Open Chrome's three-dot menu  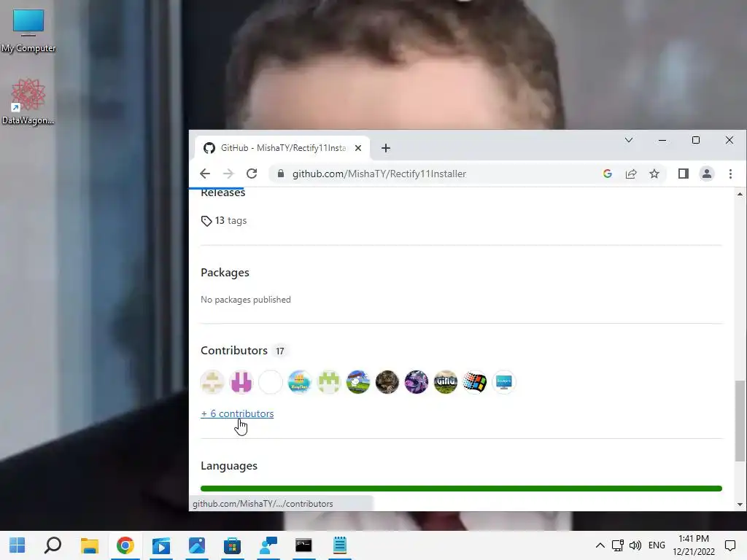(x=730, y=174)
